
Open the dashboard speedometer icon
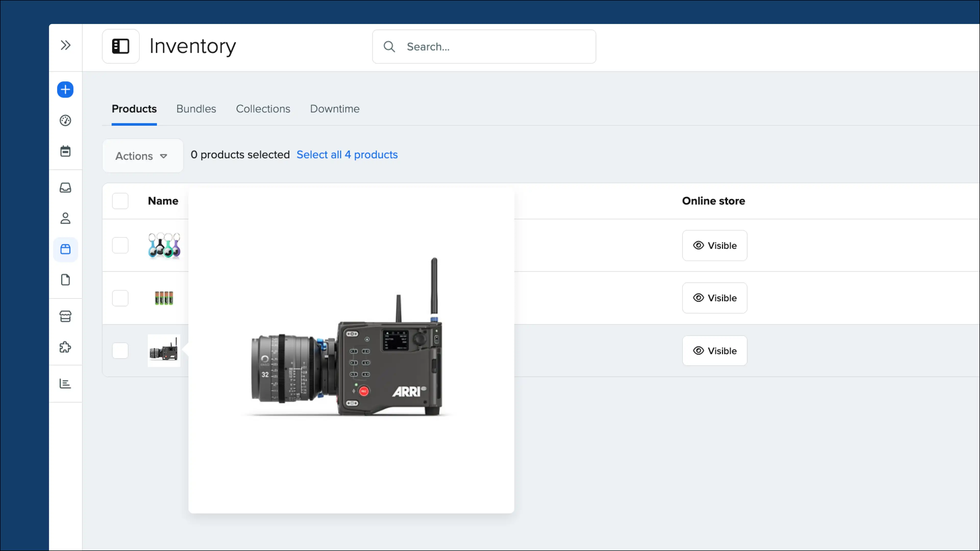(65, 121)
